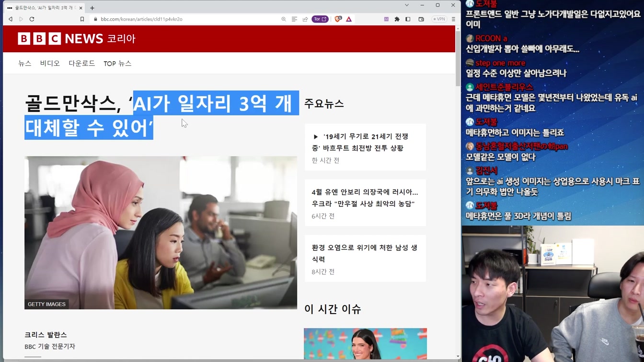Click the browser Back arrow
This screenshot has height=362, width=644.
[x=11, y=19]
